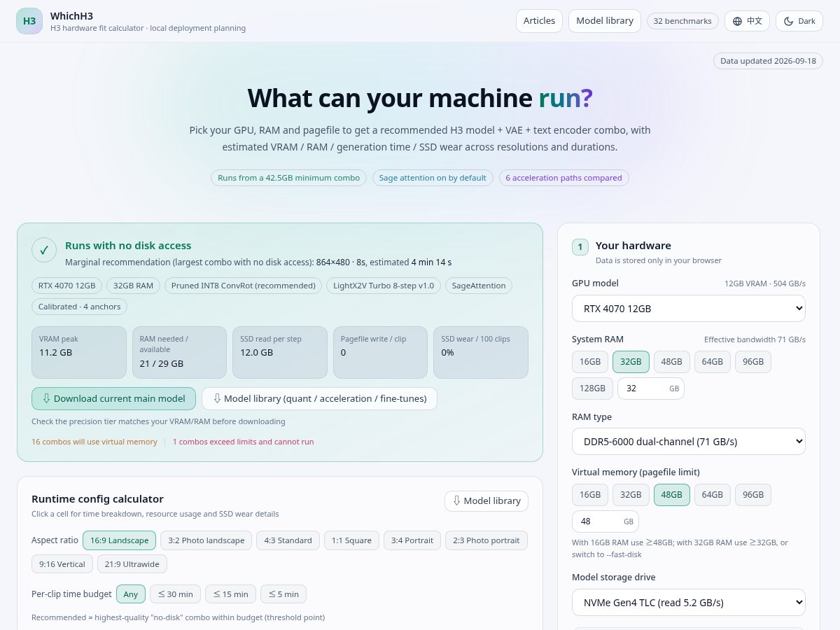This screenshot has width=840, height=630.
Task: Select 16GB virtual memory pagefile limit
Action: (590, 494)
